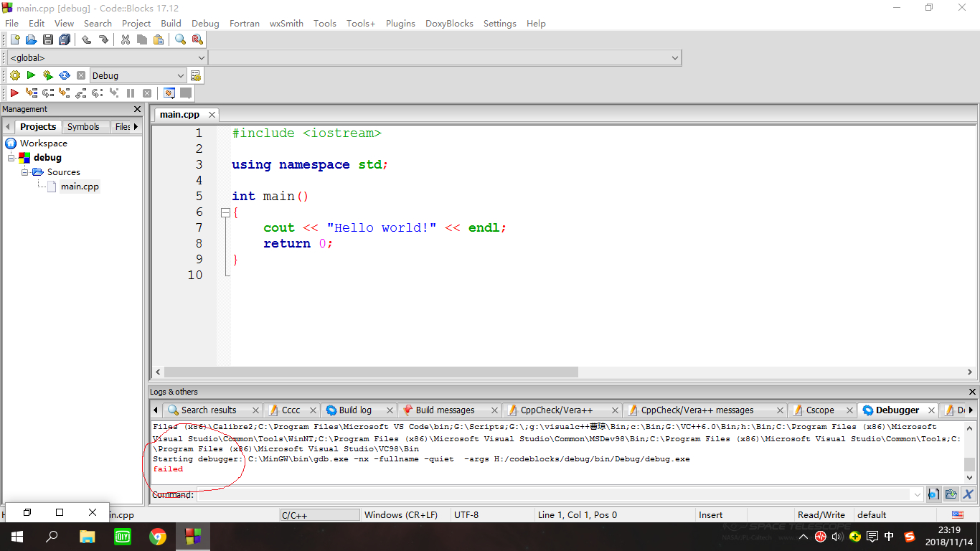This screenshot has width=980, height=551.
Task: Open the Plugins menu
Action: [400, 24]
